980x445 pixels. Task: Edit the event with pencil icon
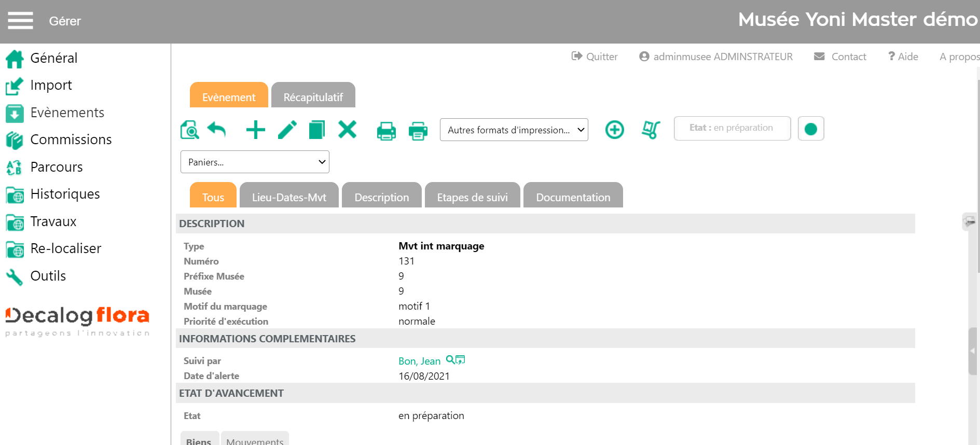287,130
